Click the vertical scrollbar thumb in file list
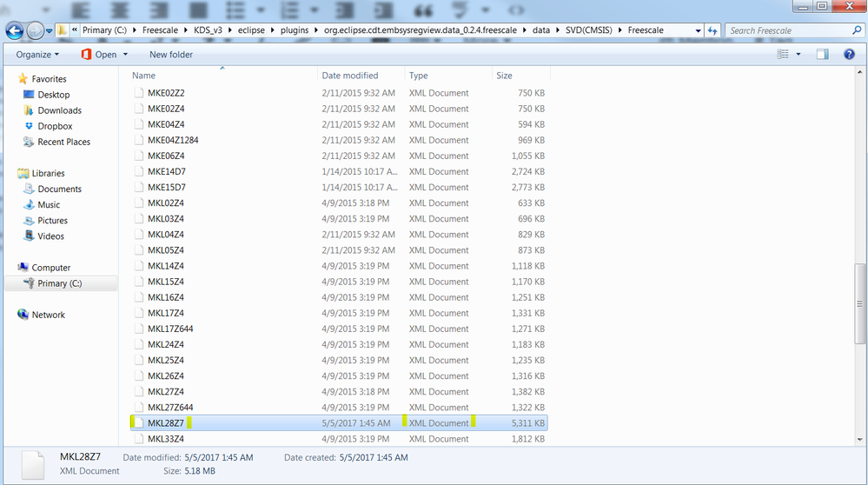868x485 pixels. click(859, 303)
